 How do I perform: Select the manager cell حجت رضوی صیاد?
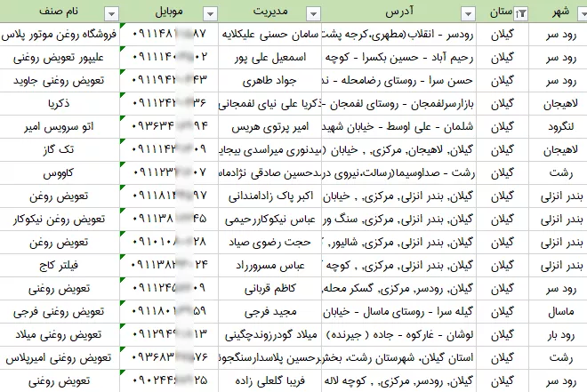[269, 243]
